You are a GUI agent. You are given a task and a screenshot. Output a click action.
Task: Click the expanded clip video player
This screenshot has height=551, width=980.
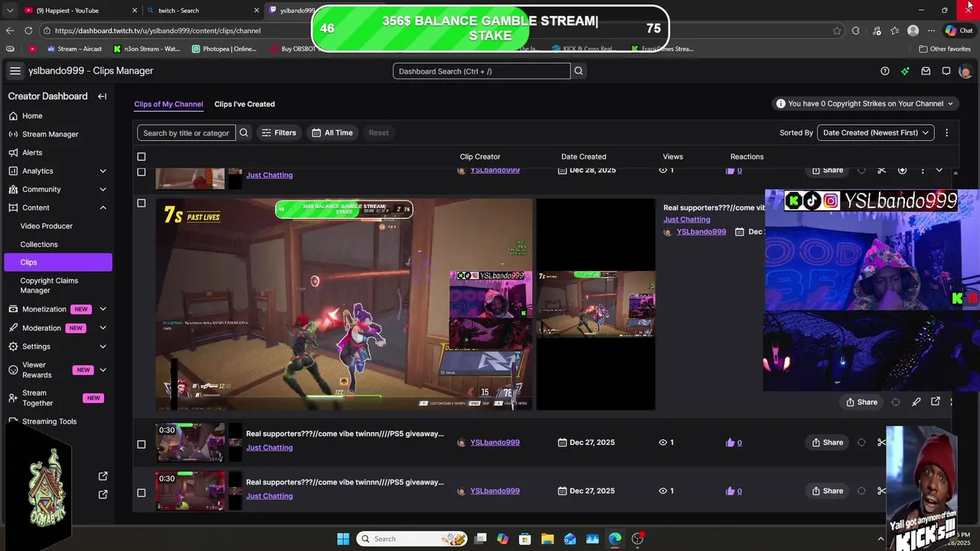[344, 304]
